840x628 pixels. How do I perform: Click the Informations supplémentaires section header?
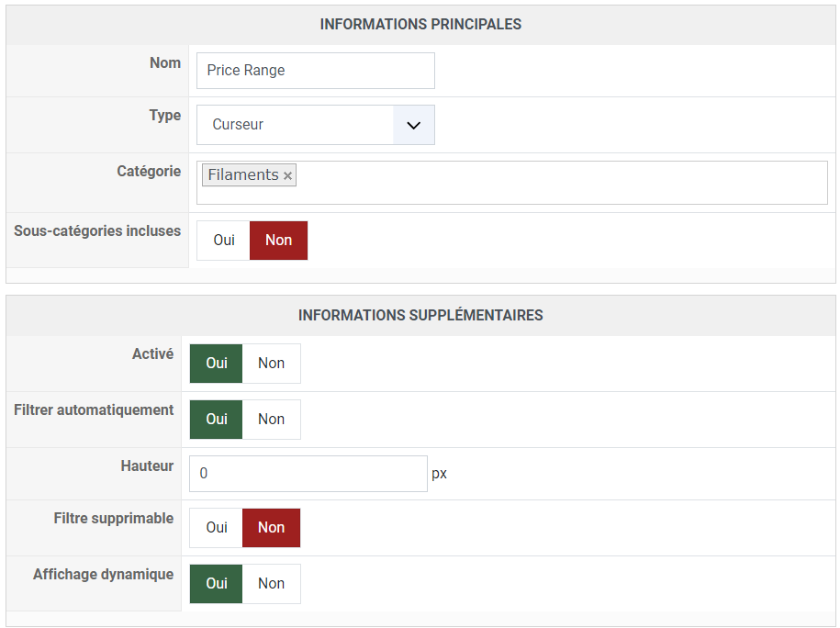pyautogui.click(x=420, y=316)
